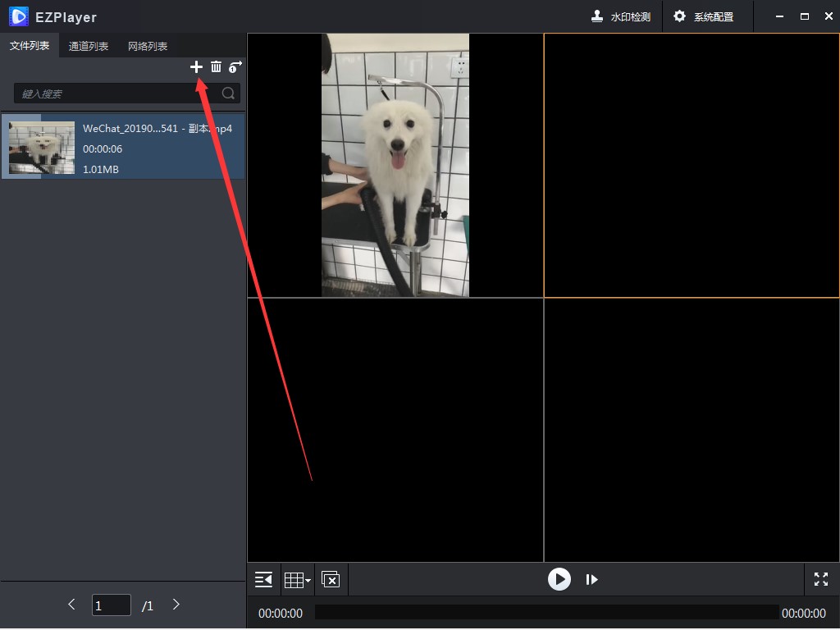Click the frame step forward button

click(x=592, y=579)
